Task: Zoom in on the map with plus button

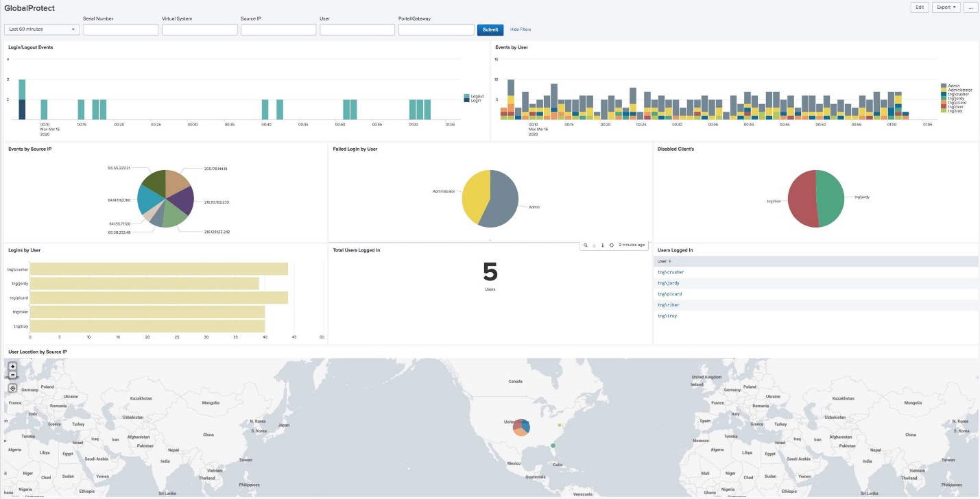Action: click(x=12, y=367)
